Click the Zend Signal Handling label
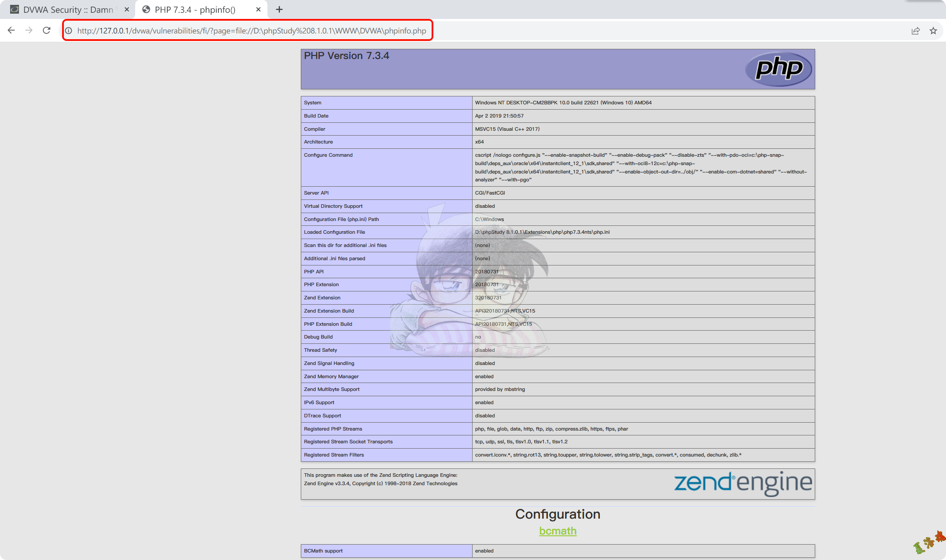946x560 pixels. point(329,363)
